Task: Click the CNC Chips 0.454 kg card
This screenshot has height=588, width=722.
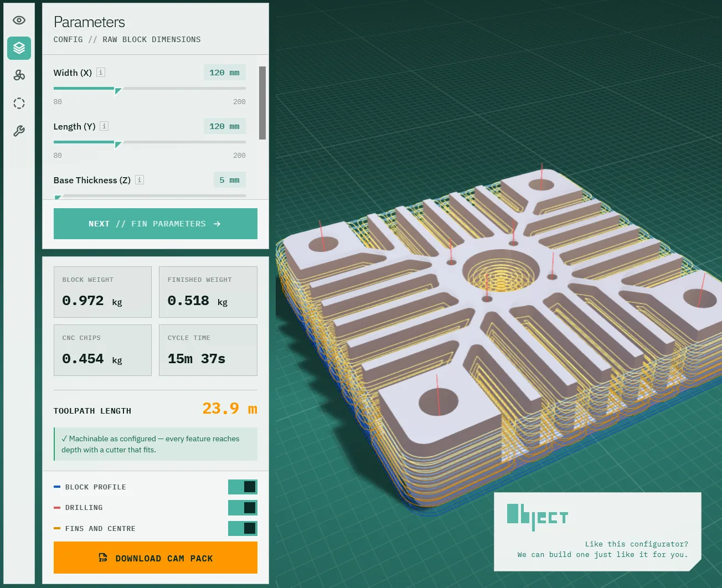Action: (102, 350)
